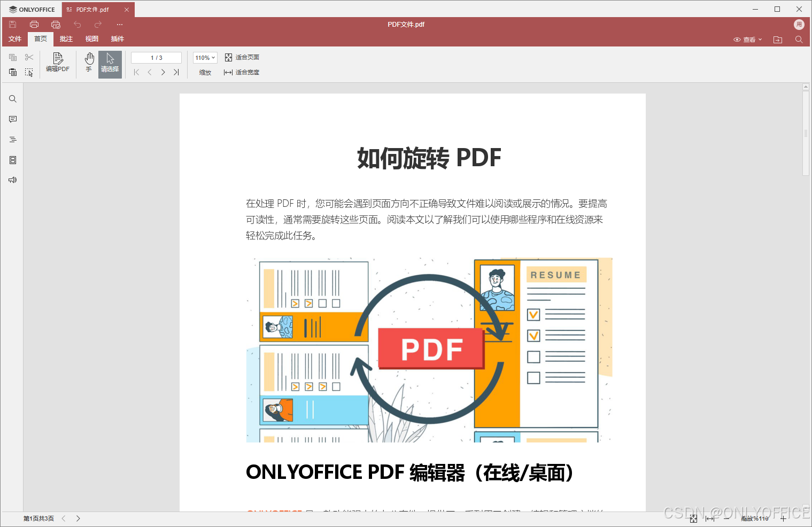Screen dimensions: 812x527
Task: Click the ONLYOFFICE PDF 编辑器 heading
Action: (x=409, y=472)
